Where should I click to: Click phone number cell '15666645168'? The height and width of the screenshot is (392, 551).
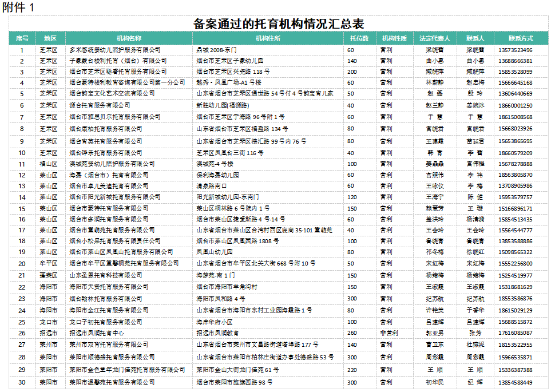tap(515, 82)
